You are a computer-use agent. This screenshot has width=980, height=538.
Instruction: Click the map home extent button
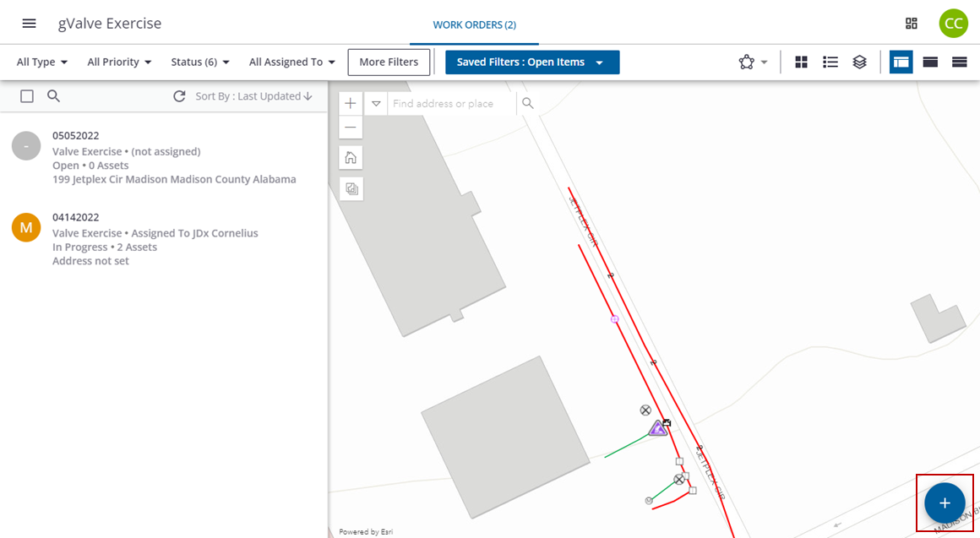351,158
